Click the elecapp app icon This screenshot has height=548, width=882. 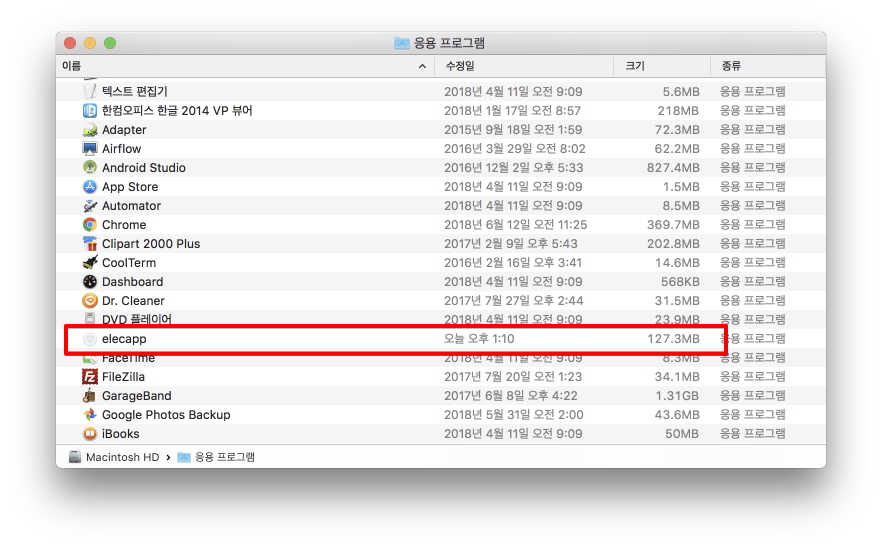(x=90, y=339)
